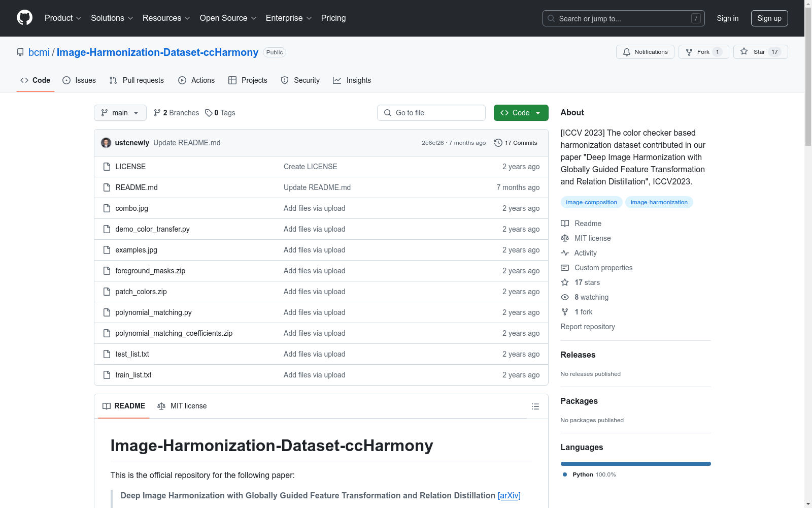This screenshot has height=508, width=812.
Task: Expand the Open Source menu
Action: tap(228, 18)
